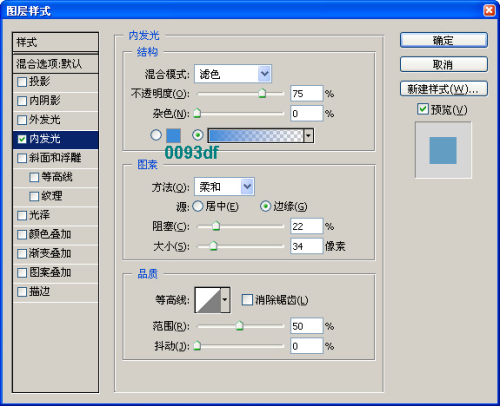Click the gradient preview bar
This screenshot has height=406, width=500.
pyautogui.click(x=256, y=136)
